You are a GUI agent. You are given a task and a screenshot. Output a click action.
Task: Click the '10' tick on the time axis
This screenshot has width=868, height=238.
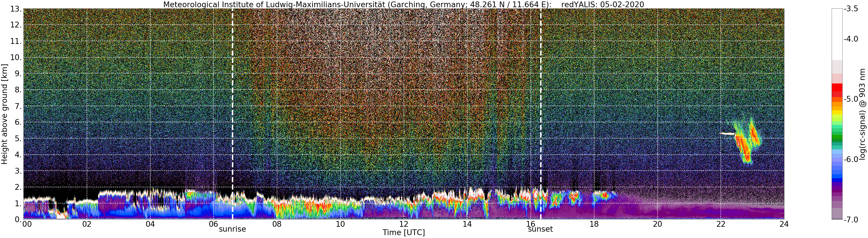(340, 224)
